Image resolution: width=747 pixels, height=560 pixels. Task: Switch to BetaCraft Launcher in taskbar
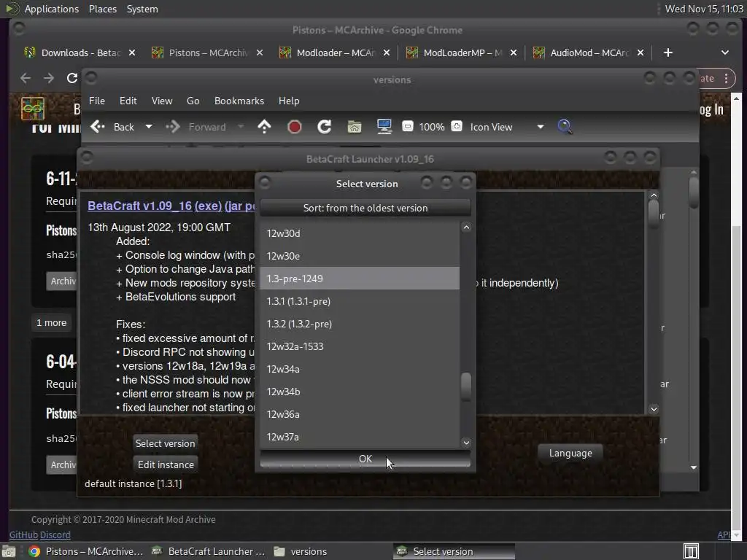click(208, 551)
